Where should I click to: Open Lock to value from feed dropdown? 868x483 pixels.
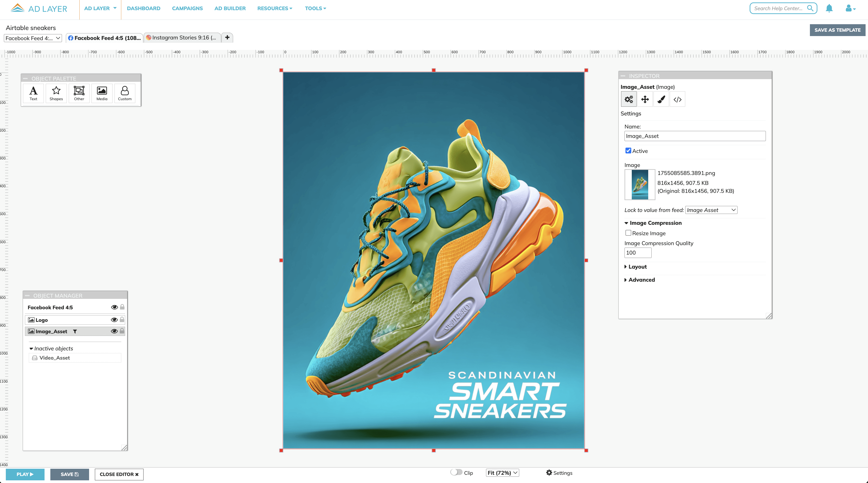coord(711,210)
